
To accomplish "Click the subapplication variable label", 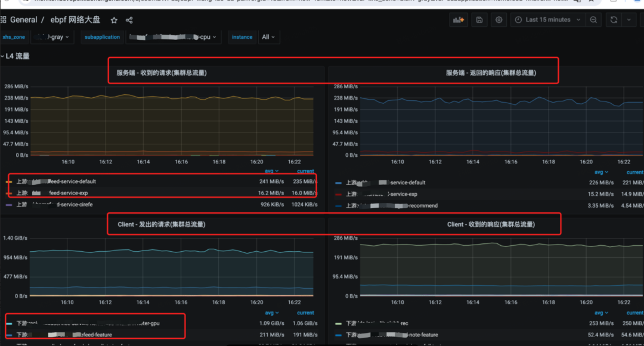I will click(x=103, y=37).
